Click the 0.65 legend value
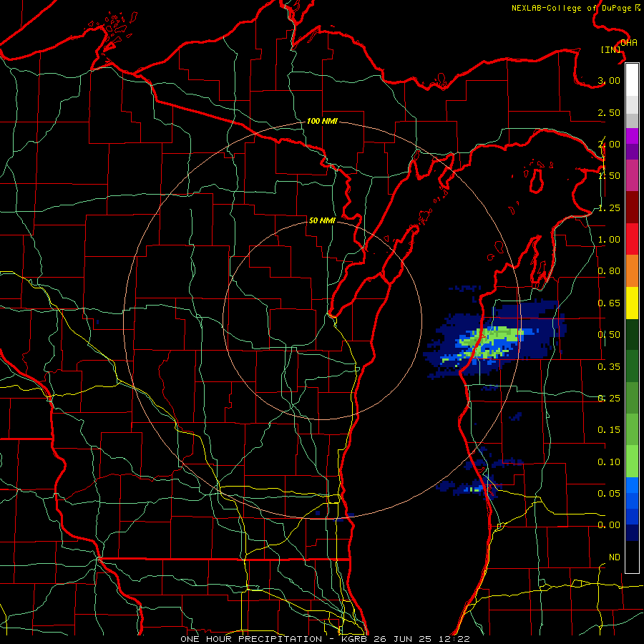The image size is (644, 644). click(x=609, y=303)
